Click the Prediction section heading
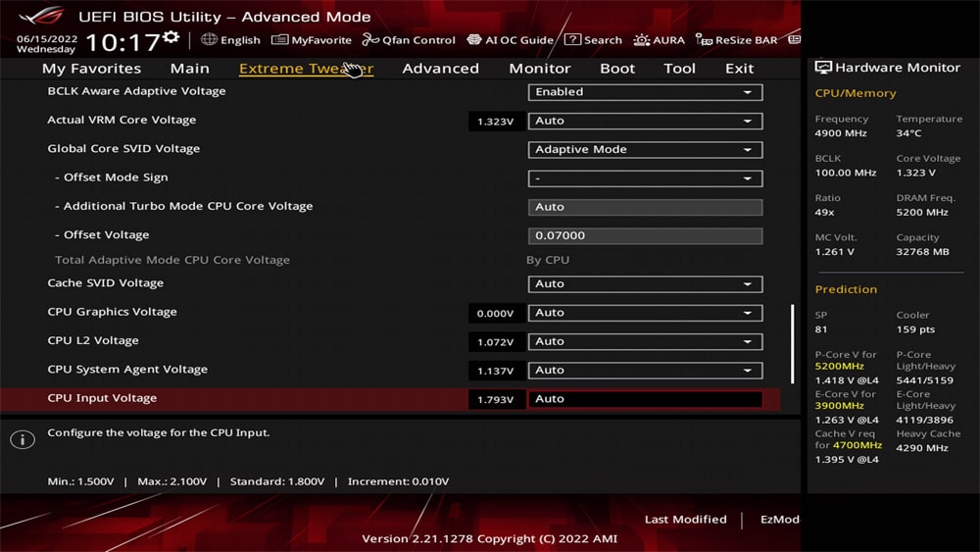The width and height of the screenshot is (980, 552). (x=846, y=289)
